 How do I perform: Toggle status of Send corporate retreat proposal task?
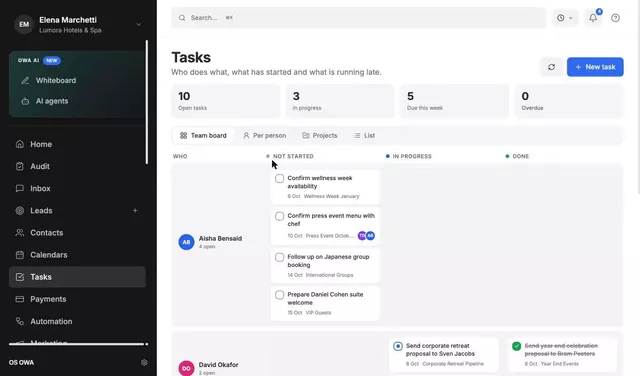(x=398, y=346)
